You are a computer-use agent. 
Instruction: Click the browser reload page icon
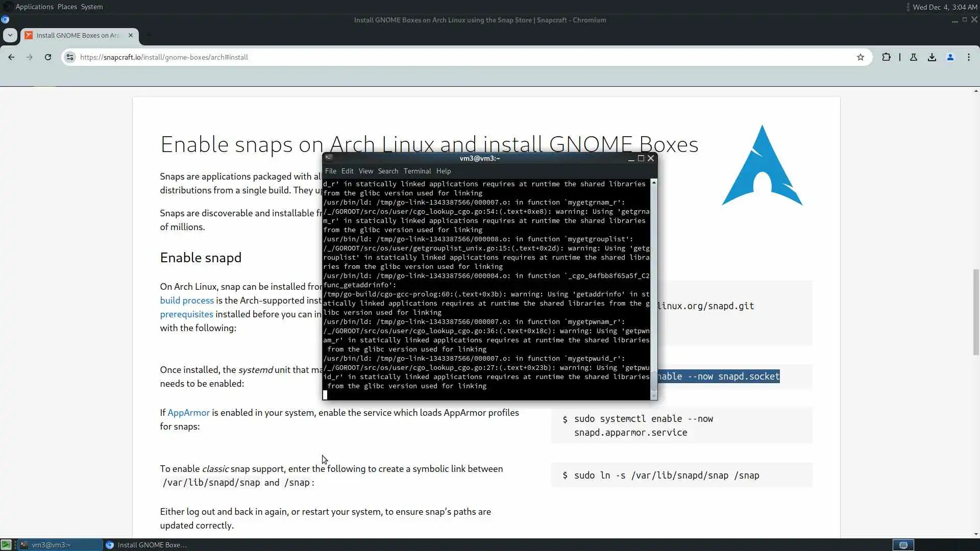(48, 57)
